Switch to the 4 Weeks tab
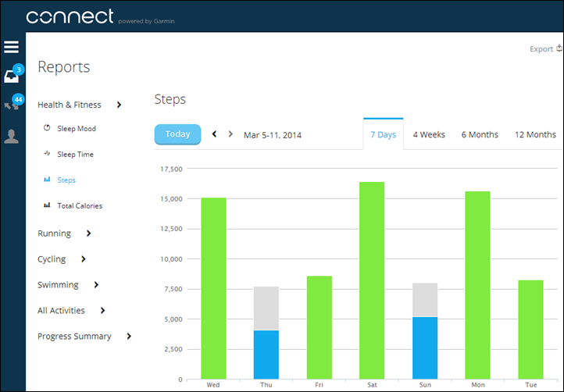Screen dimensions: 564x392 pos(429,134)
